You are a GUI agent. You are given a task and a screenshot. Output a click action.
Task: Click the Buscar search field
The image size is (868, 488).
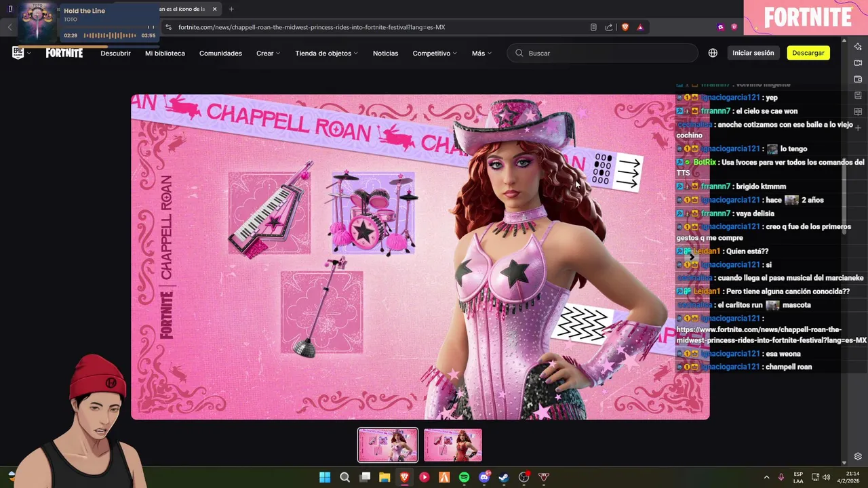point(602,53)
